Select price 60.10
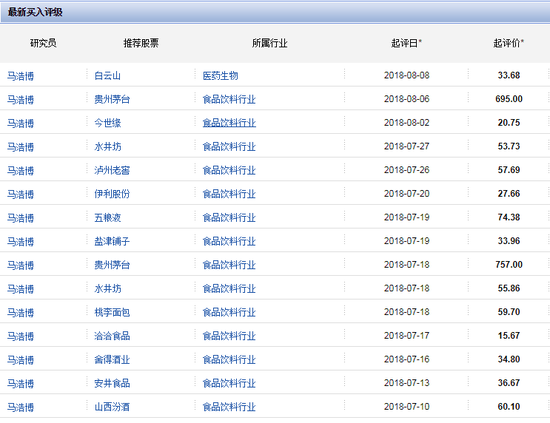This screenshot has width=550, height=423. point(509,407)
